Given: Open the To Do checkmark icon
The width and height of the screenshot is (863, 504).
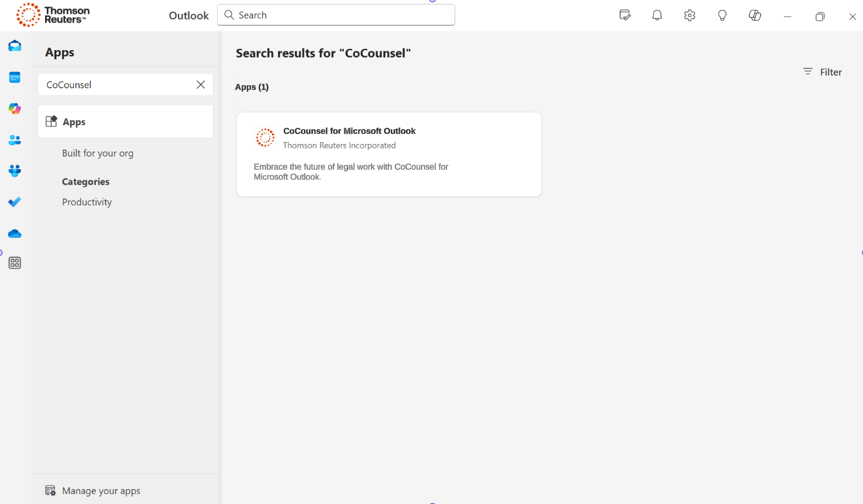Looking at the screenshot, I should click(14, 202).
